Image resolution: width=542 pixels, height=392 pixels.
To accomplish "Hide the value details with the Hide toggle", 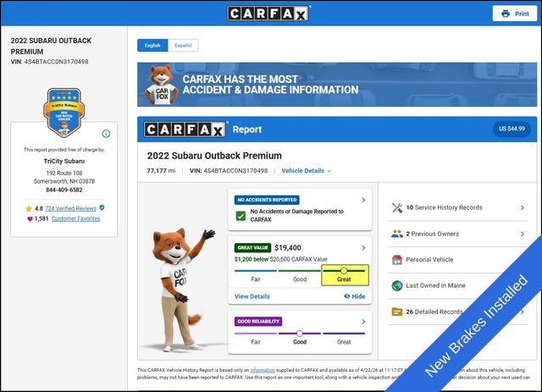I will click(x=355, y=296).
